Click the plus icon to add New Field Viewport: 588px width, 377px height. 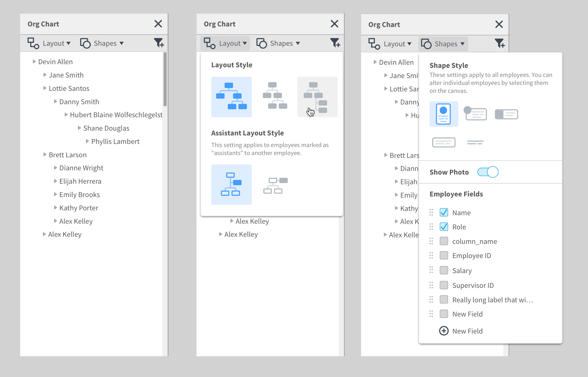[x=444, y=331]
